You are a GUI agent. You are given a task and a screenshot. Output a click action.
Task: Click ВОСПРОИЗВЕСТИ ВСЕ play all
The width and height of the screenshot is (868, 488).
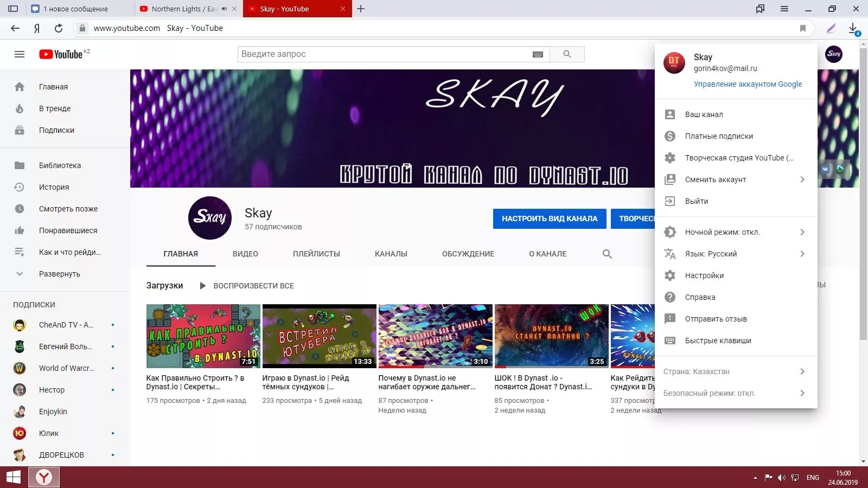tap(247, 286)
